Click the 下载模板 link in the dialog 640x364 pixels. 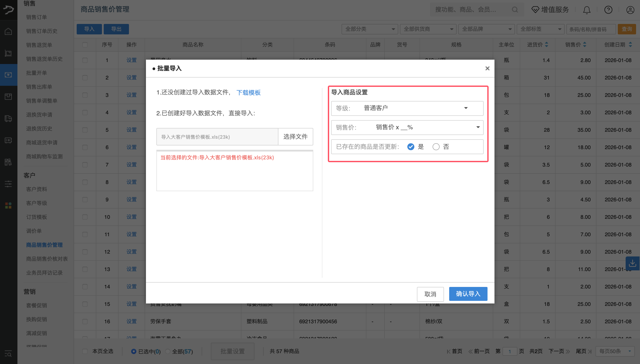(248, 93)
